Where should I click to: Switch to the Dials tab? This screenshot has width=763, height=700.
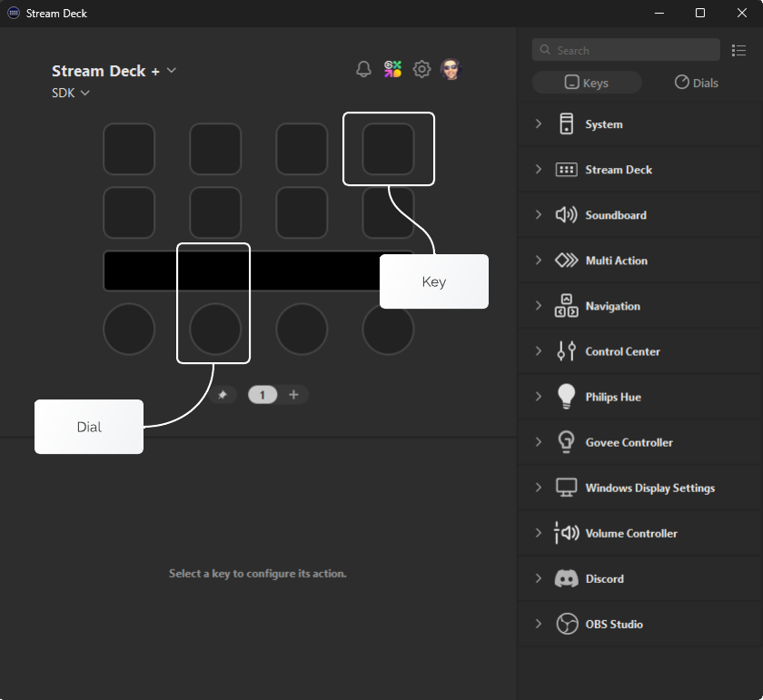696,82
